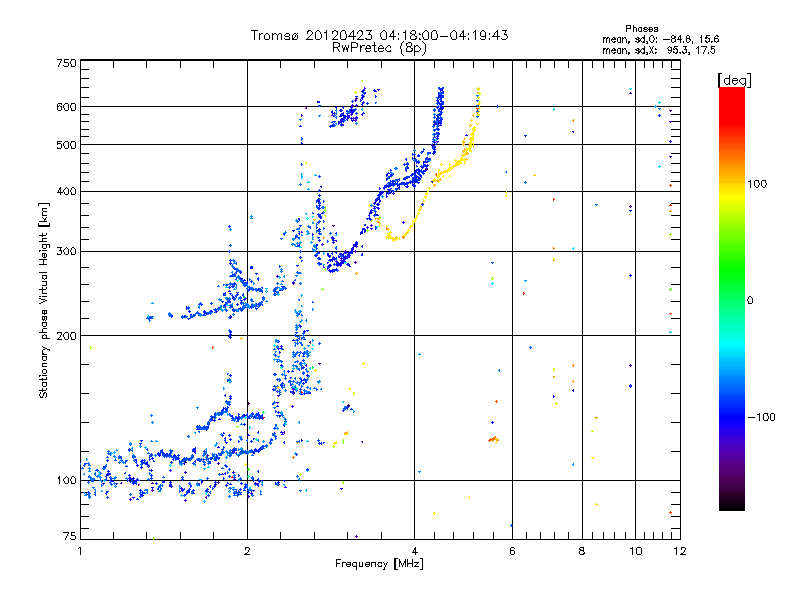Click the 'Frequency [MHz]' axis title
800x600 pixels.
379,564
